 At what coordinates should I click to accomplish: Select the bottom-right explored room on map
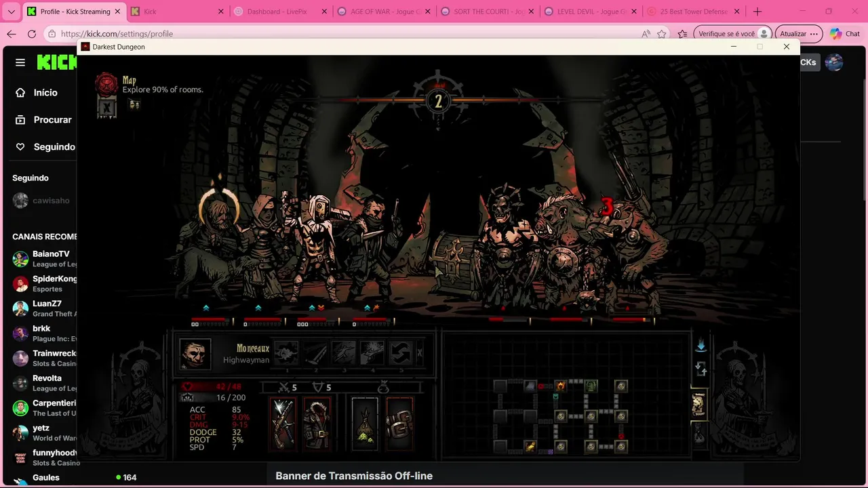[x=620, y=446]
